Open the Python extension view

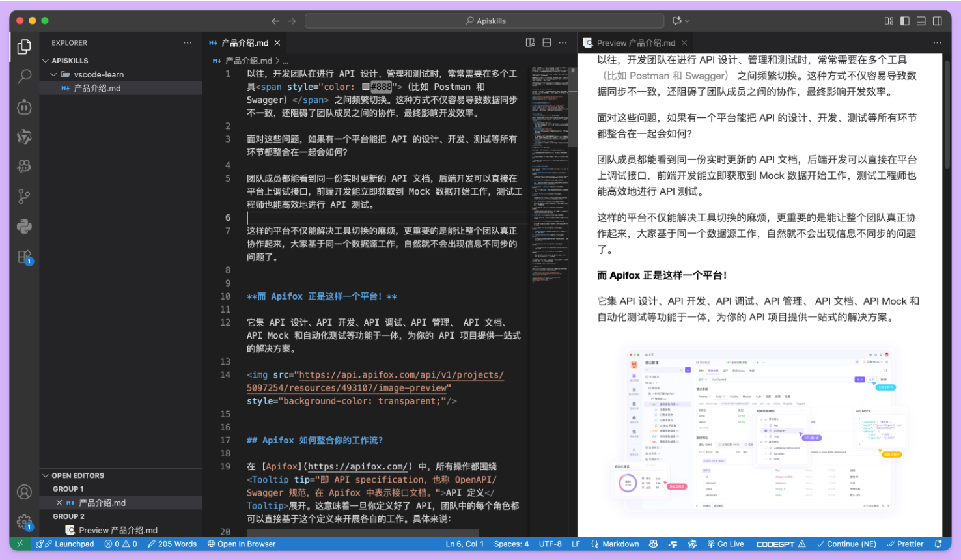(24, 227)
